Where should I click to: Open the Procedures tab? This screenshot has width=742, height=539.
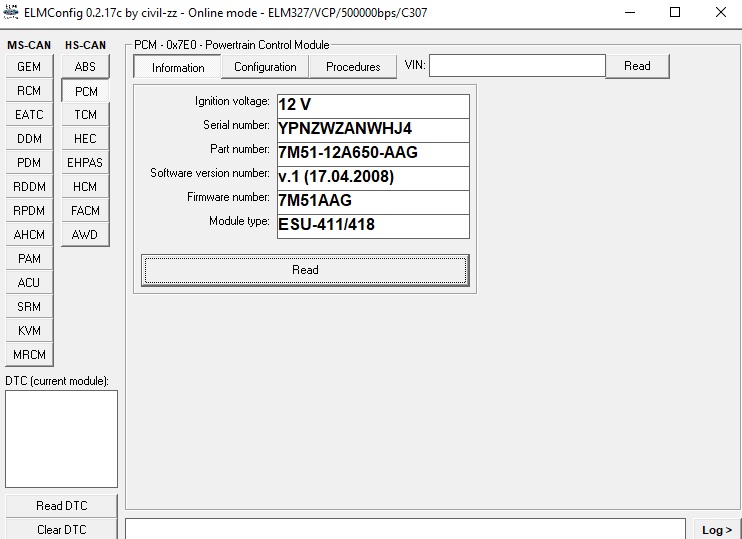(353, 67)
